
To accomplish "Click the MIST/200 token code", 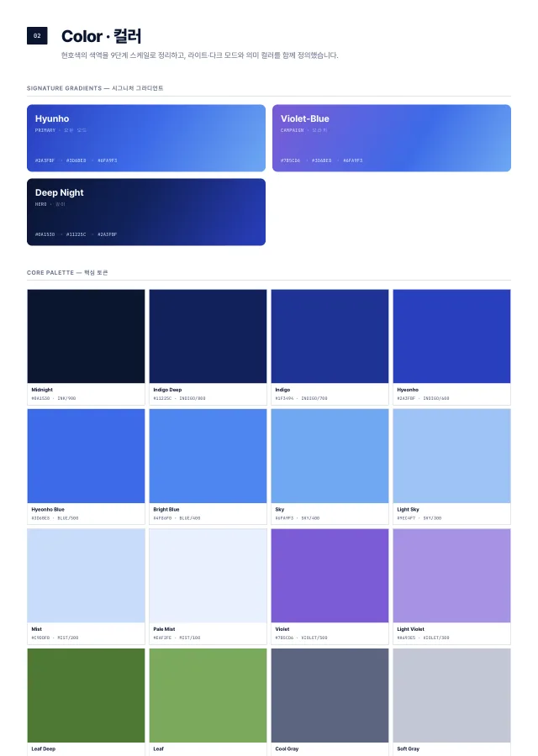I will pos(68,638).
